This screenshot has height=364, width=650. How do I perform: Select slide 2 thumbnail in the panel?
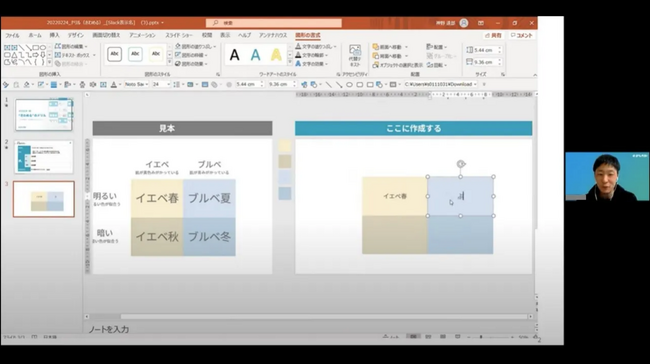44,157
